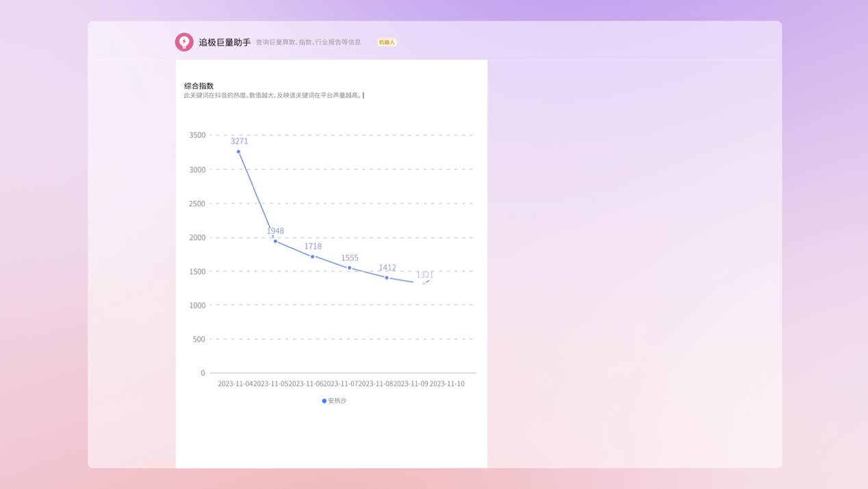This screenshot has width=868, height=489.
Task: Click the faded 1321 data point
Action: pos(424,283)
